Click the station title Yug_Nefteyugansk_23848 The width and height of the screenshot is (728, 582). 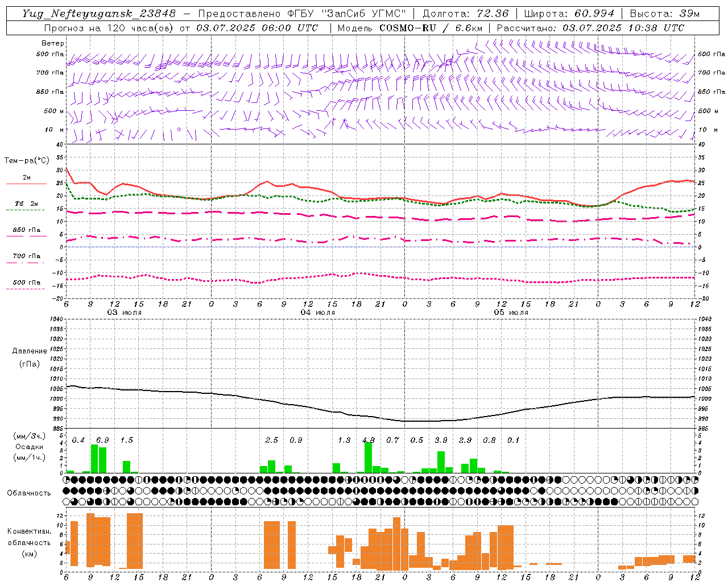[x=98, y=13]
